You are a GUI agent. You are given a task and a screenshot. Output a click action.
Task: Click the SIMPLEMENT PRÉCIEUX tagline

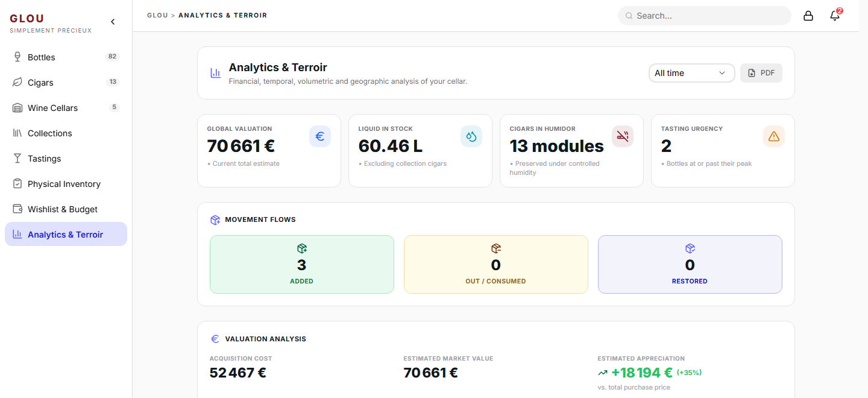point(51,31)
